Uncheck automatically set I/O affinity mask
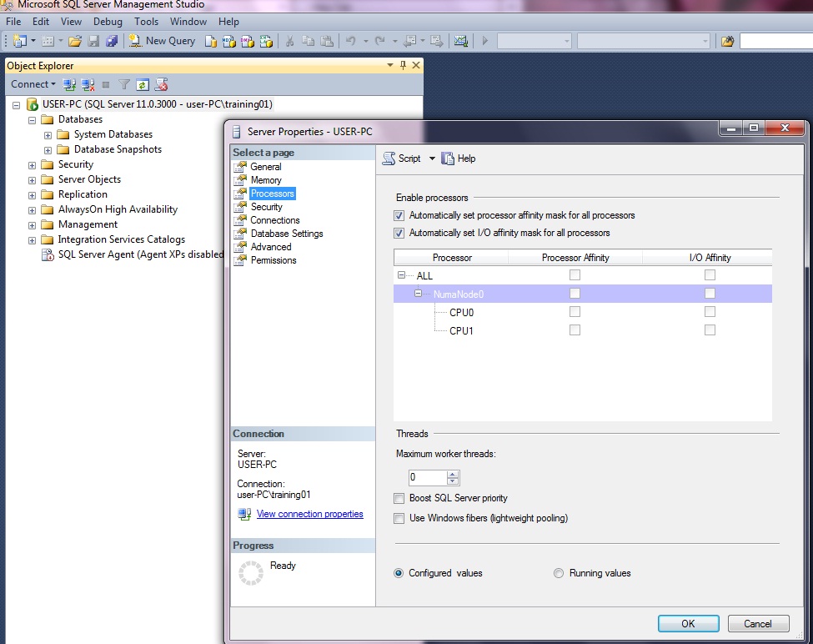The width and height of the screenshot is (813, 644). point(399,233)
